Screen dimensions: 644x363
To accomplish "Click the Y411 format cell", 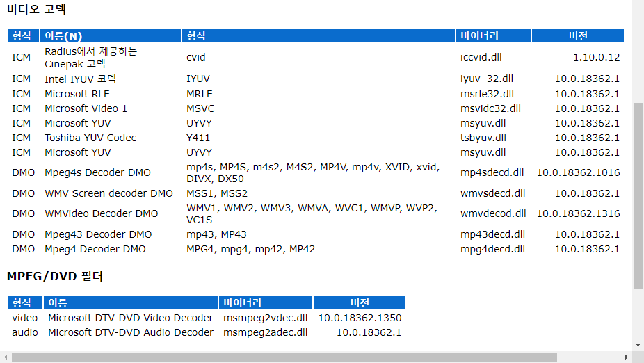I will (x=198, y=138).
